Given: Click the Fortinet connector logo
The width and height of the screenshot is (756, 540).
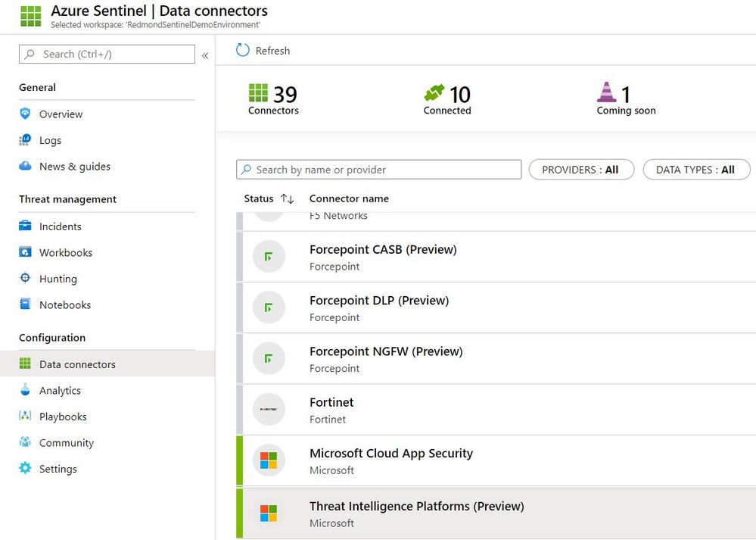Looking at the screenshot, I should pos(269,409).
